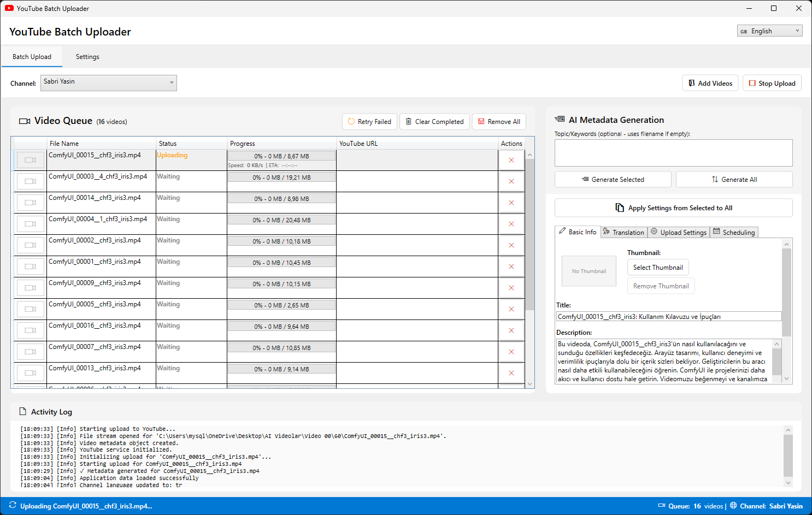
Task: Switch to the Scheduling tab
Action: [734, 232]
